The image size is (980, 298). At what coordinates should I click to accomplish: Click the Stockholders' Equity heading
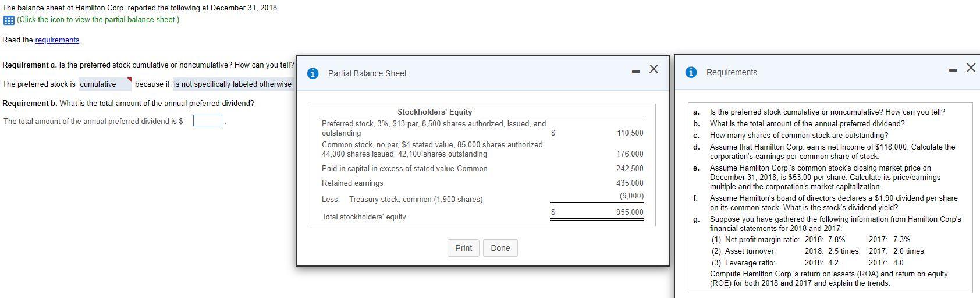435,112
